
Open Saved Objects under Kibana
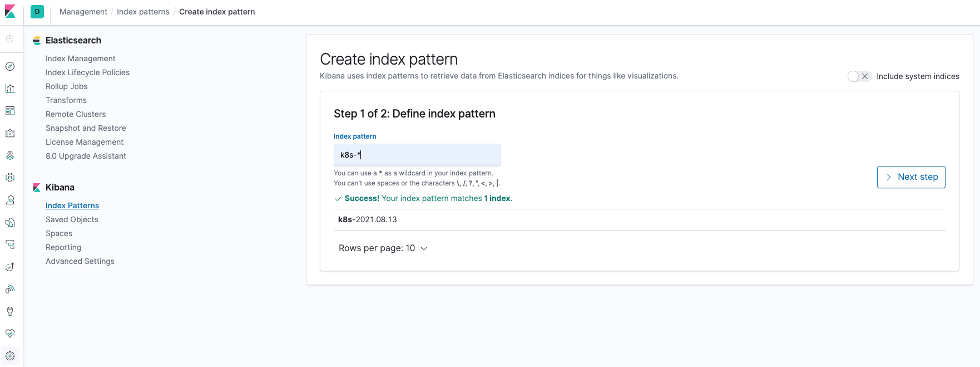click(72, 219)
